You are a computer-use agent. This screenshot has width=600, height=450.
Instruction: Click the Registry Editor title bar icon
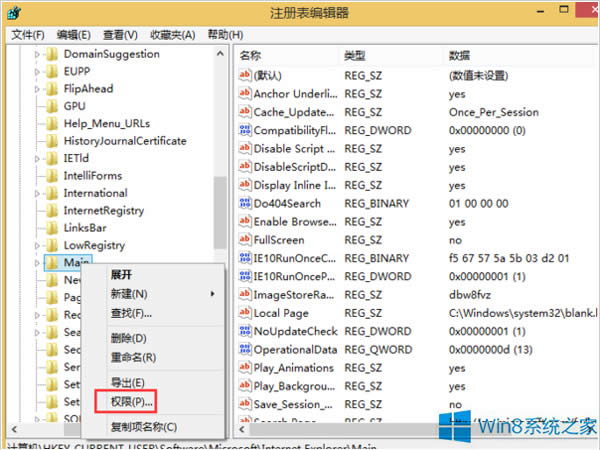14,13
